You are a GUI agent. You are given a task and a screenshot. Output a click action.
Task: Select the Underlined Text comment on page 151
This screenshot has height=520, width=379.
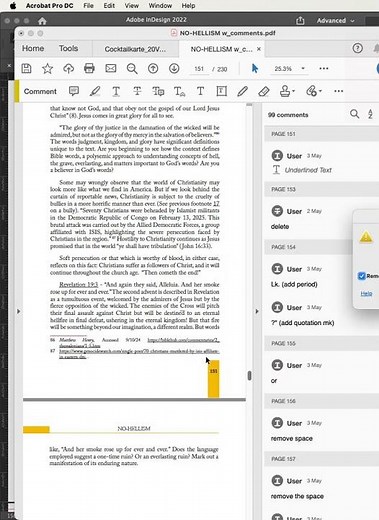pos(323,163)
